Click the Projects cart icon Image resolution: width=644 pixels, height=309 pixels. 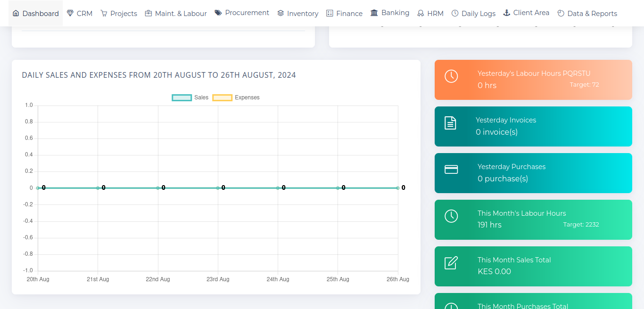tap(104, 13)
